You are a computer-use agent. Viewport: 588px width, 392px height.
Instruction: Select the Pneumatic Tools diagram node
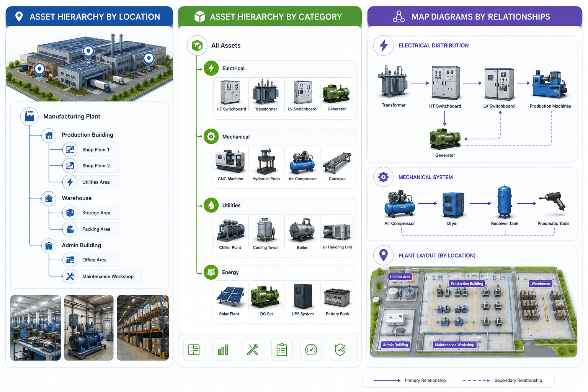pos(553,209)
